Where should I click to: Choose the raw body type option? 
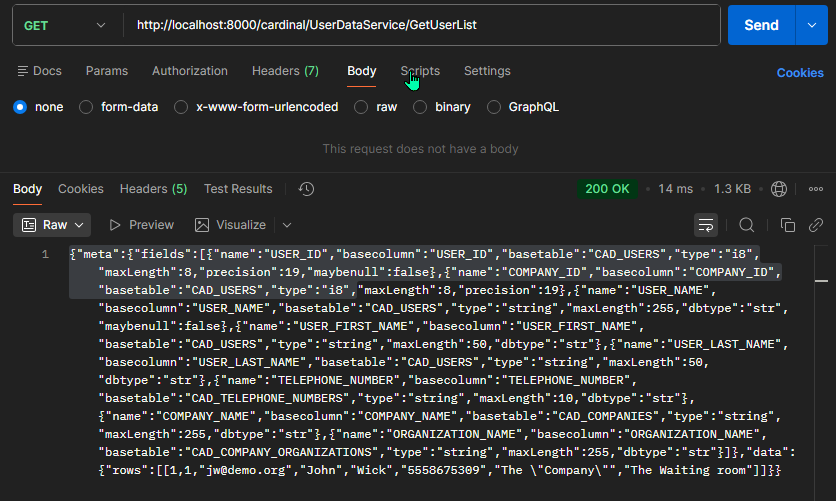(362, 107)
